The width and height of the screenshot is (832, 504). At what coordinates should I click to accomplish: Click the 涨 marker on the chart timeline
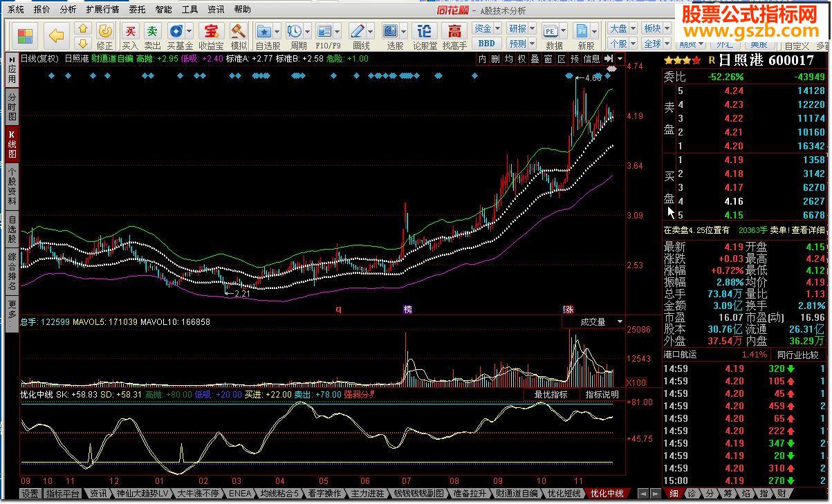568,309
